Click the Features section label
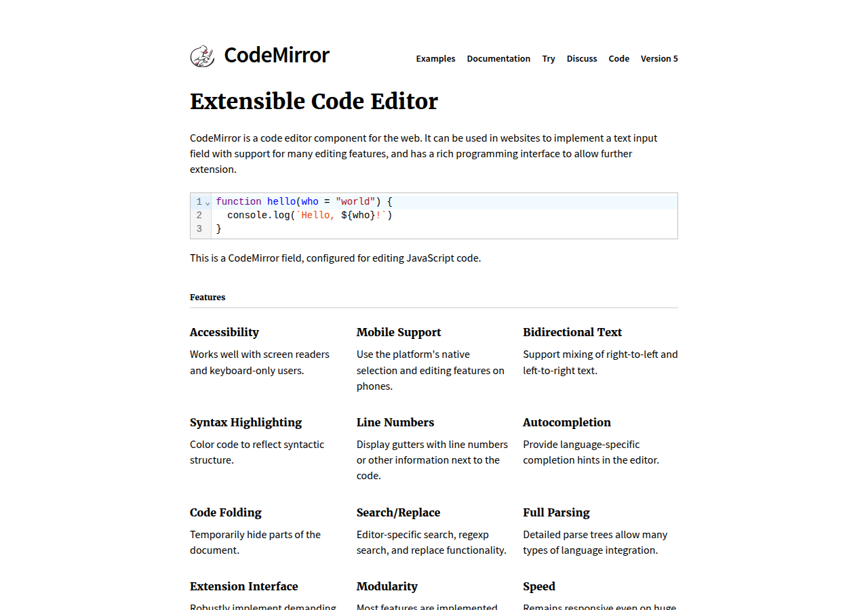 coord(208,298)
